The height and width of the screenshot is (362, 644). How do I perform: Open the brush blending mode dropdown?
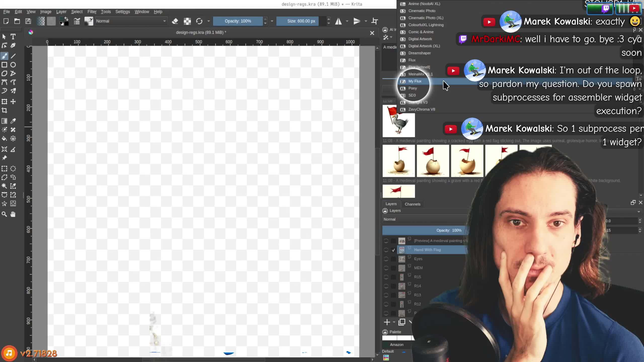pyautogui.click(x=131, y=21)
